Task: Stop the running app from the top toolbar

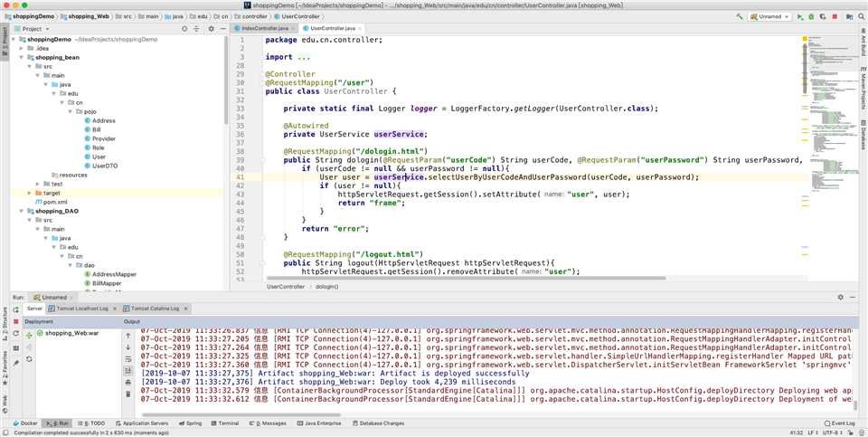Action: pyautogui.click(x=835, y=16)
